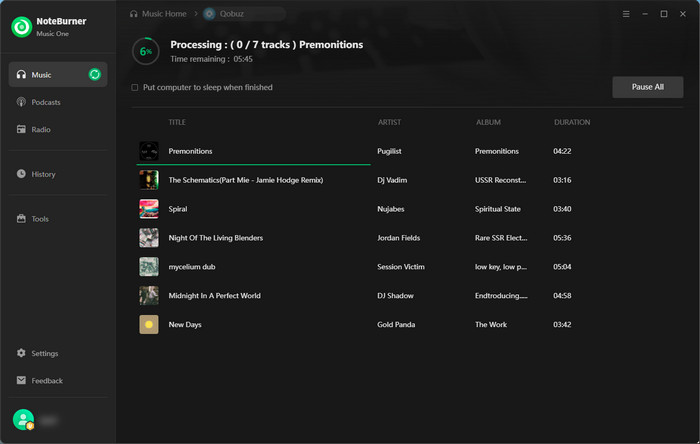
Task: Select Midnight In A Perfect World title
Action: click(214, 295)
